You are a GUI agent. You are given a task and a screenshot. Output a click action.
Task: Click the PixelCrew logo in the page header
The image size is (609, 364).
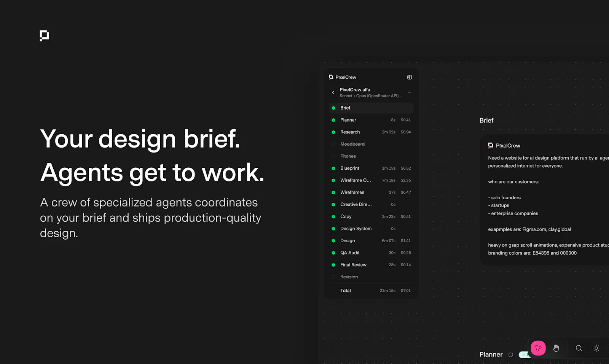tap(44, 36)
